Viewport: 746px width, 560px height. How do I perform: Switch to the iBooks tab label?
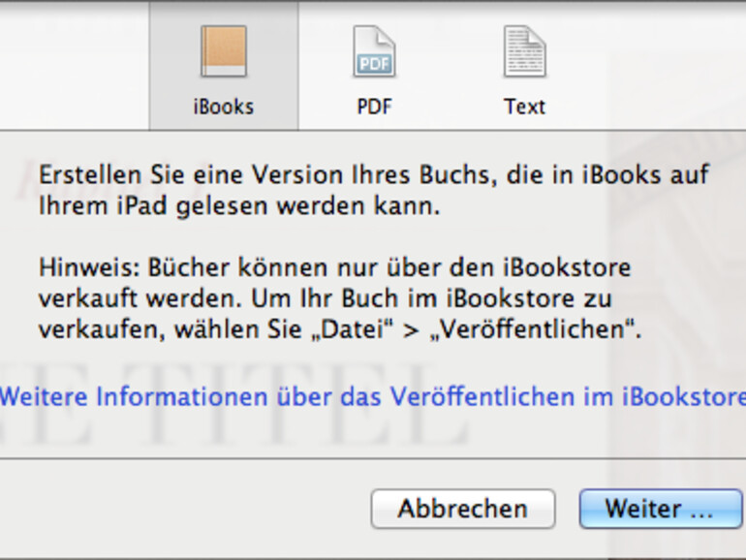pos(224,107)
